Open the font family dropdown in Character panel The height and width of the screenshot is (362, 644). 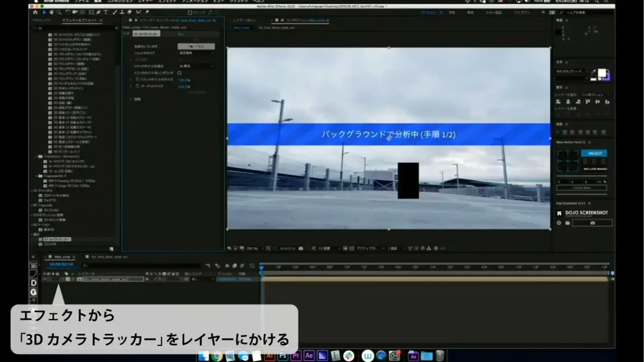coord(572,71)
